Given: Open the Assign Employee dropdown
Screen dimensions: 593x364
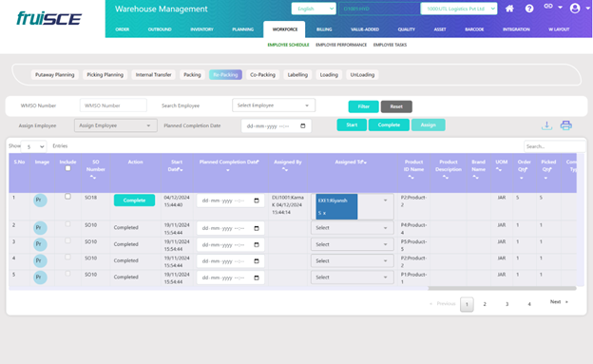Looking at the screenshot, I should 115,125.
